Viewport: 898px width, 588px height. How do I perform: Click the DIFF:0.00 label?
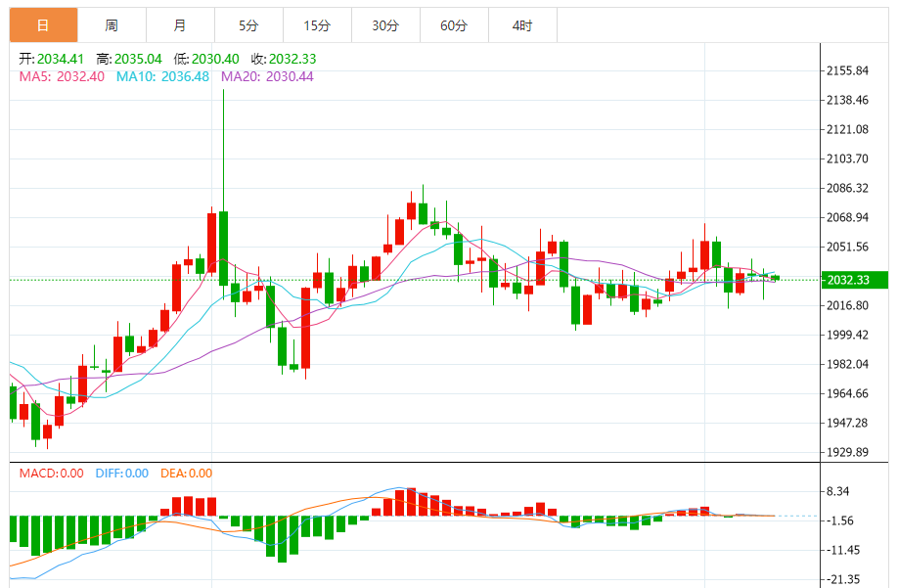[x=122, y=474]
